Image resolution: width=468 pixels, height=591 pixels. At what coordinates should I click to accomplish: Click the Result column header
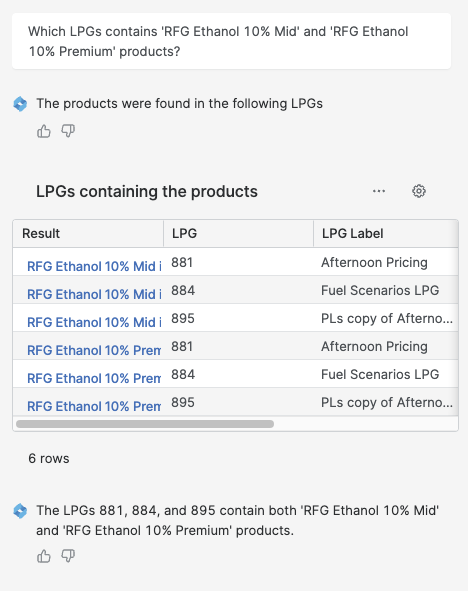pyautogui.click(x=88, y=234)
